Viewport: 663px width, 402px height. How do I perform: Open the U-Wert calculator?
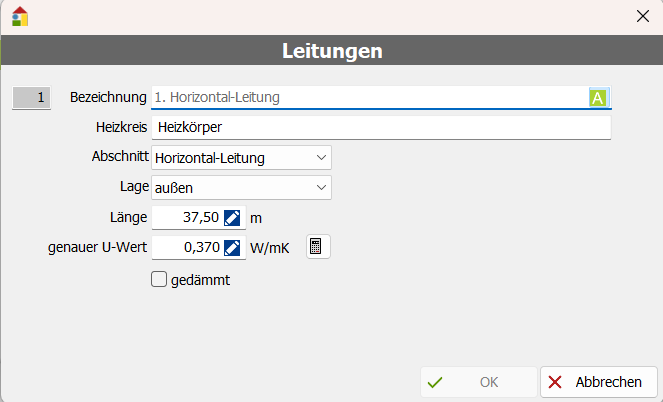(316, 247)
